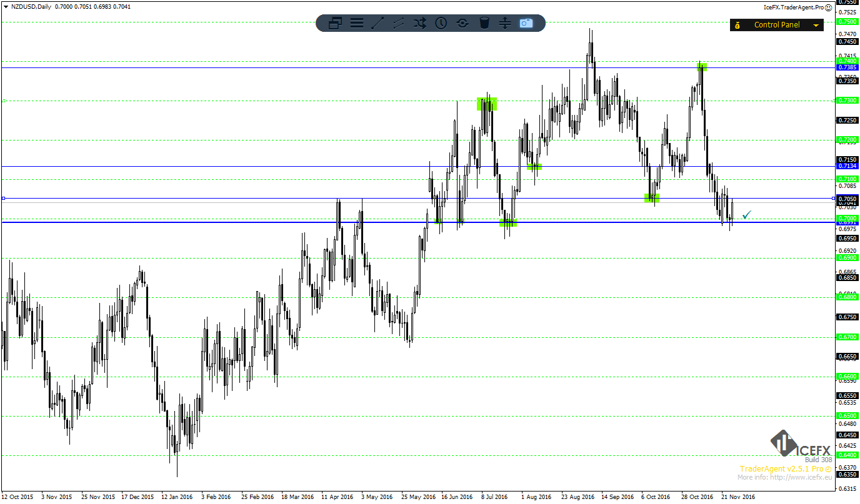Click the 8 Jul 2016 date label

click(x=494, y=497)
